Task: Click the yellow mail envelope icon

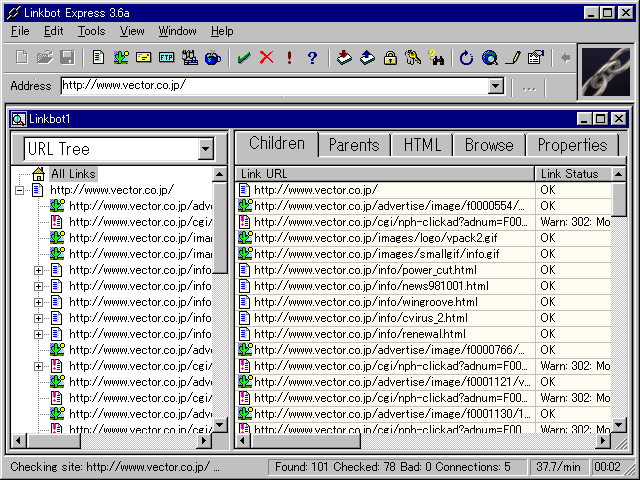Action: pyautogui.click(x=144, y=58)
